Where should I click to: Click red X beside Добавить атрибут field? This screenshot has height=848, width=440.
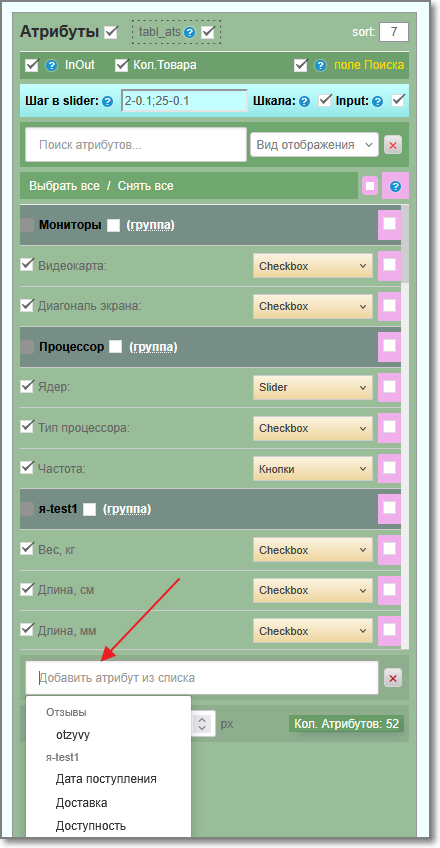[x=393, y=678]
